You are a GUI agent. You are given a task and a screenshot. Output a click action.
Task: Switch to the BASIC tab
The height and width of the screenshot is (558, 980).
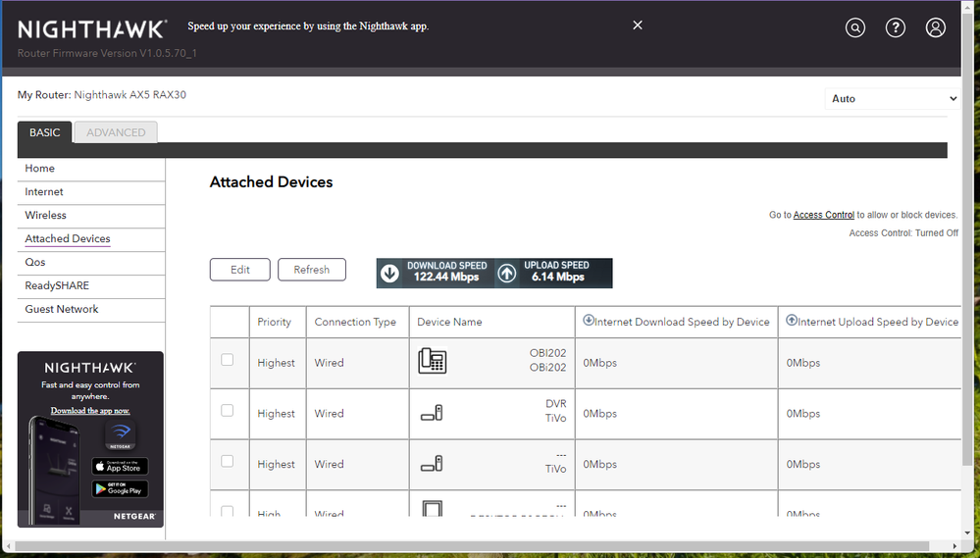pos(44,132)
